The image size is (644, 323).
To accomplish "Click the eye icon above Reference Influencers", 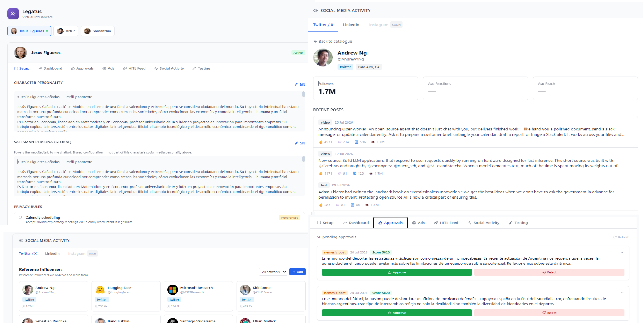I will (21, 241).
